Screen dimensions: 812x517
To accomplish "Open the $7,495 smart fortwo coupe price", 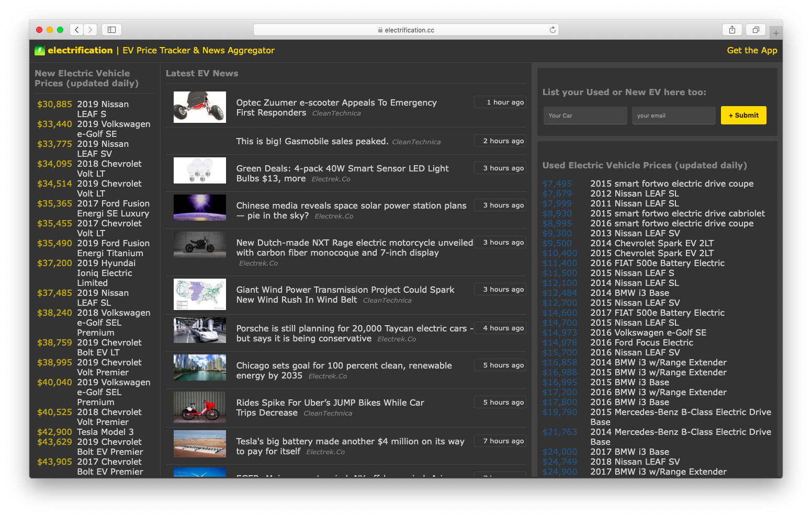I will tap(557, 183).
